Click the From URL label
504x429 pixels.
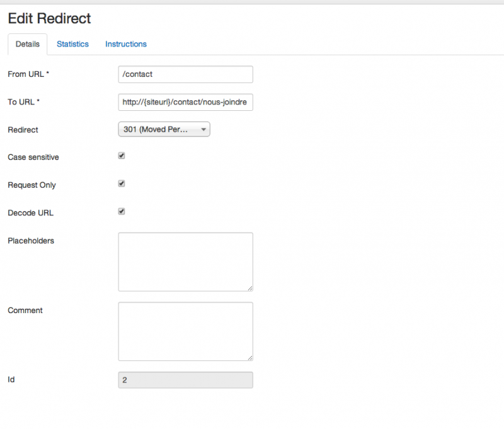click(28, 74)
